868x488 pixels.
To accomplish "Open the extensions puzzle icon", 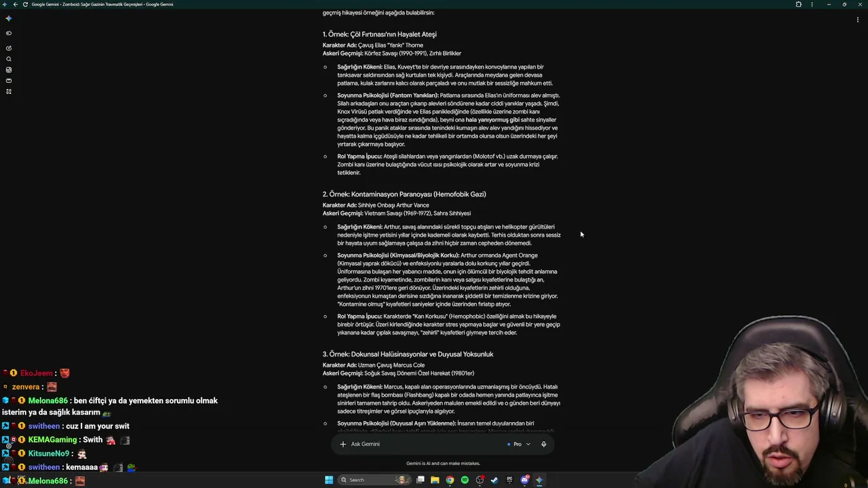I will click(x=798, y=4).
